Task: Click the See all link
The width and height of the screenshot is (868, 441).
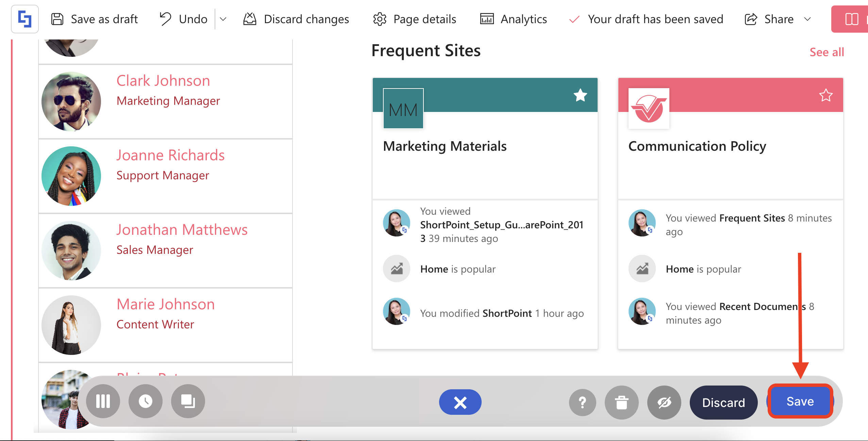Action: point(827,52)
